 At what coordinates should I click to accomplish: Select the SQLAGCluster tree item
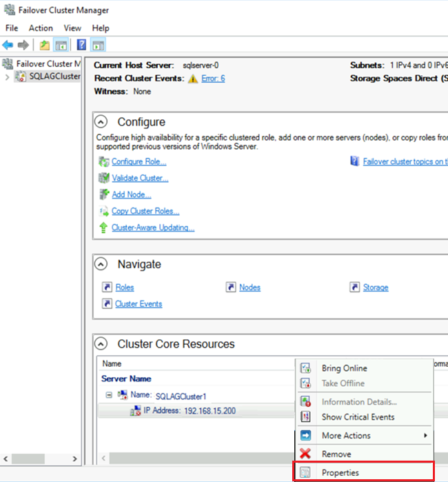54,77
